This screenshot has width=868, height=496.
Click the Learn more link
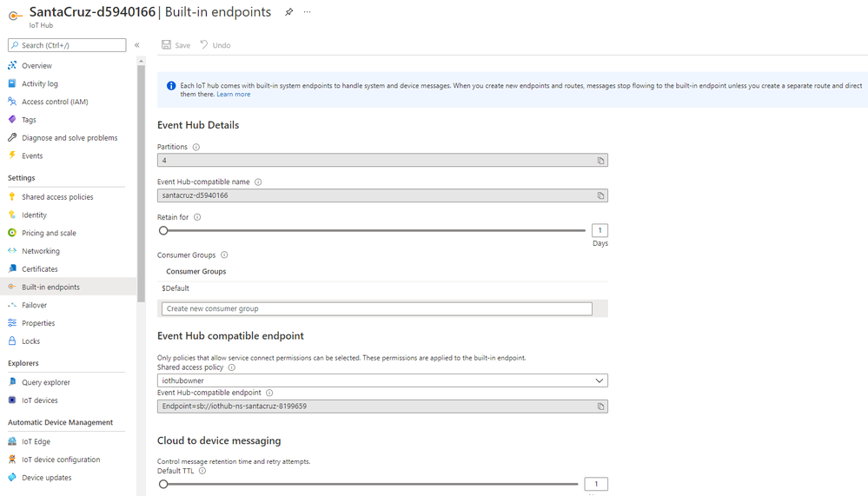pos(233,95)
